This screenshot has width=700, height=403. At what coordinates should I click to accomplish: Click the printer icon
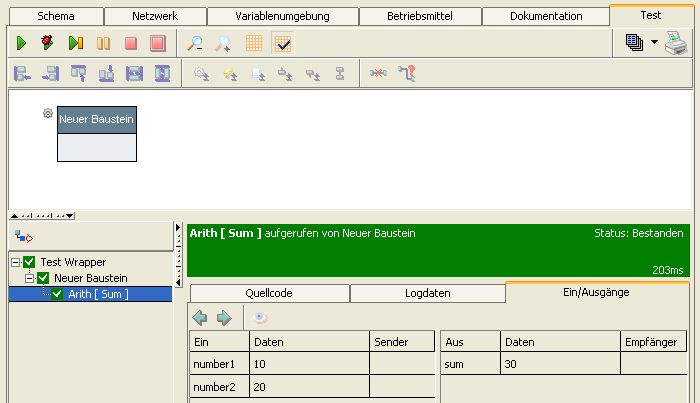point(677,42)
